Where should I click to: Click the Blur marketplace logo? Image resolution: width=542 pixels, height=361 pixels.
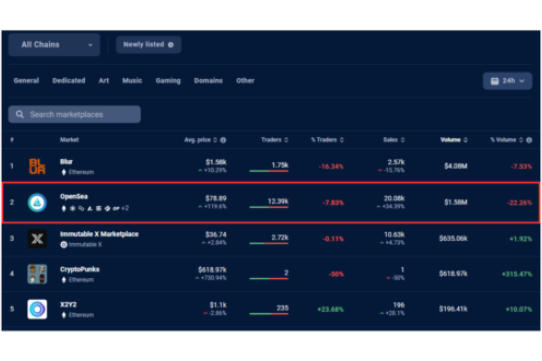(37, 166)
